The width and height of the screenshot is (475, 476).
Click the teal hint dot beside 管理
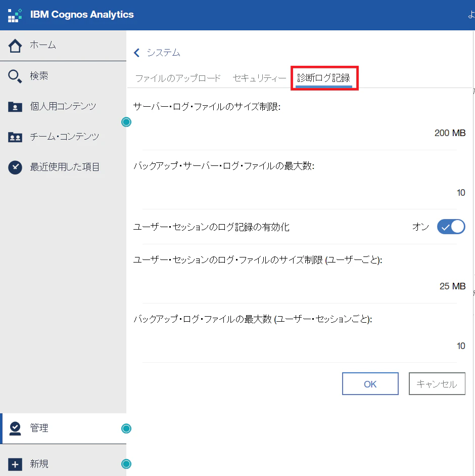pos(126,428)
